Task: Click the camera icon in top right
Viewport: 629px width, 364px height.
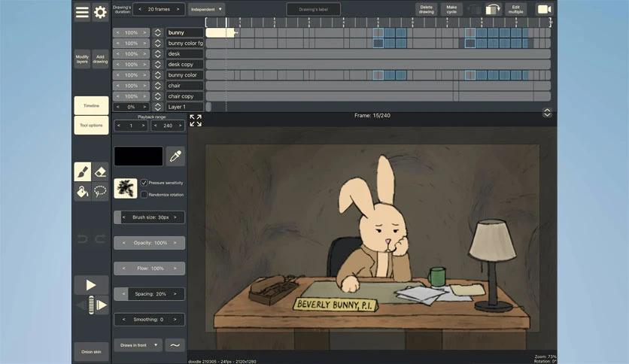Action: click(x=543, y=10)
